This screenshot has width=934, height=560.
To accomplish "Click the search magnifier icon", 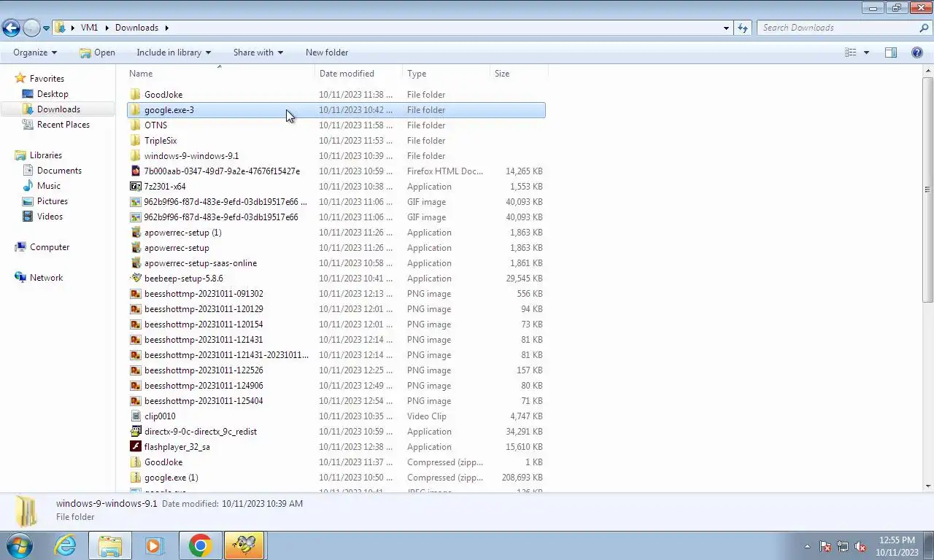I will click(925, 28).
